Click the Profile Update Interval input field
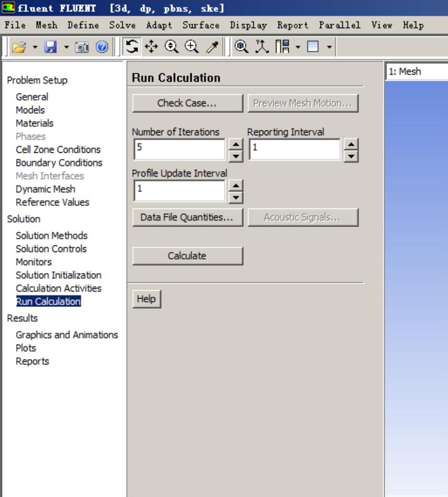Viewport: 448px width, 497px height. 180,191
